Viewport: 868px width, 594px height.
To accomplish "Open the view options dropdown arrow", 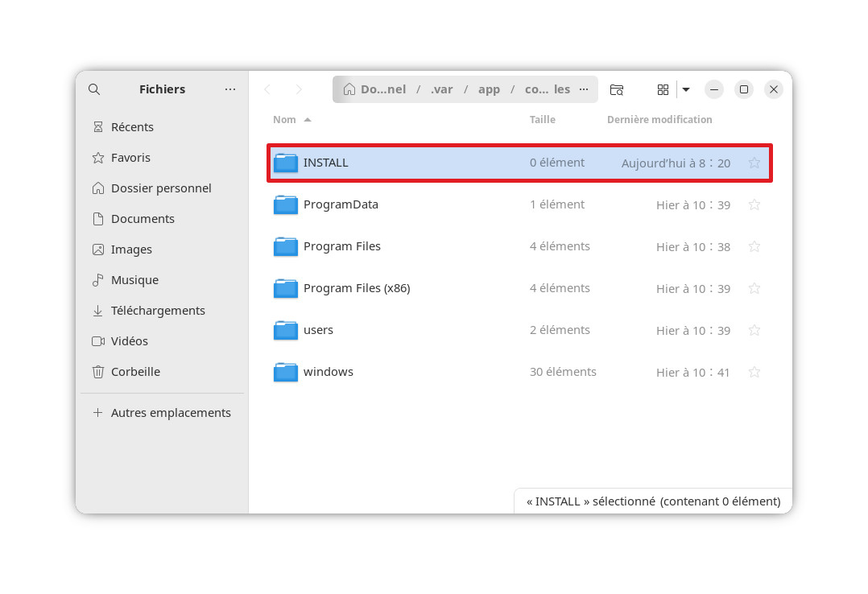I will tap(686, 89).
